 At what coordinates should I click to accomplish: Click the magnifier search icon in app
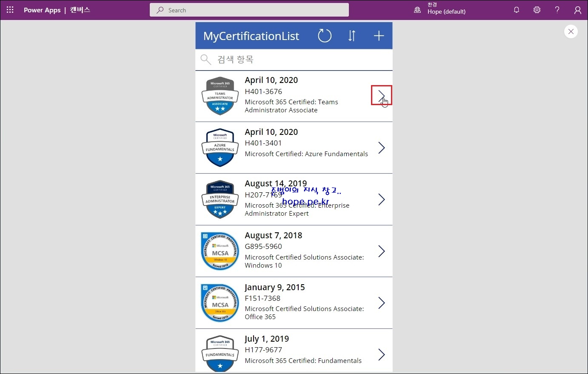point(206,60)
